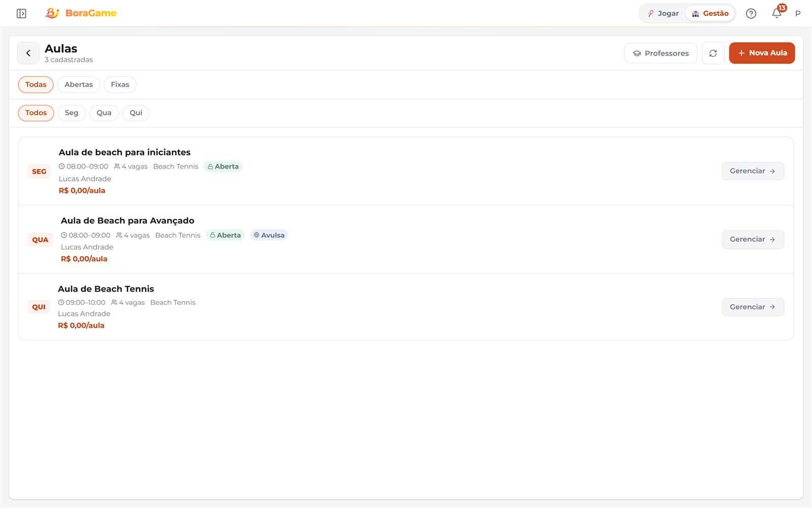The height and width of the screenshot is (508, 812).
Task: Open the Aula de Beach Tennis title
Action: (106, 289)
